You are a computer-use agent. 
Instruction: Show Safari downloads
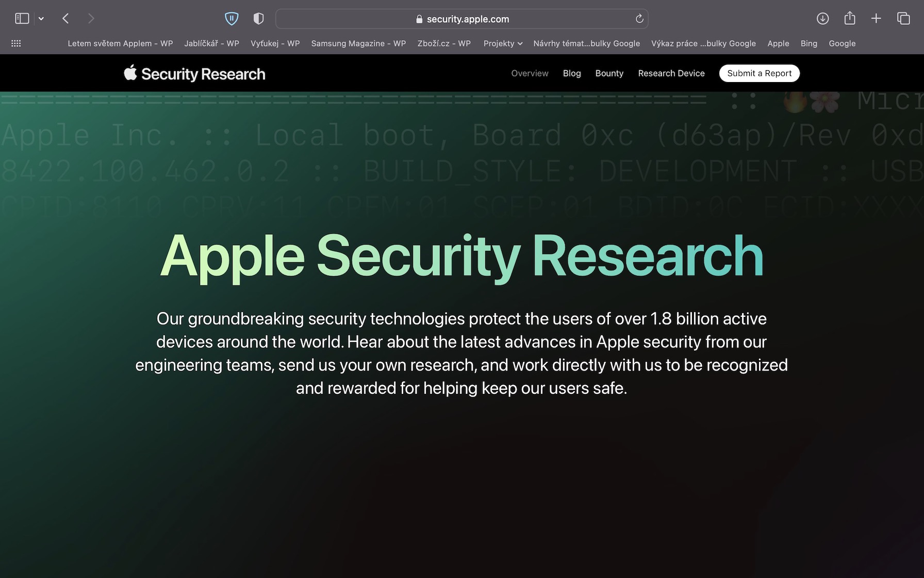pyautogui.click(x=823, y=19)
